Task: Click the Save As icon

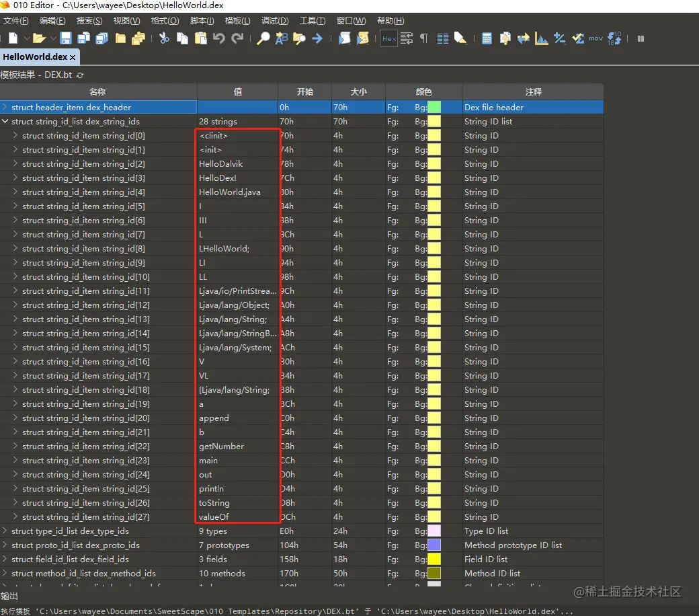Action: pos(84,39)
